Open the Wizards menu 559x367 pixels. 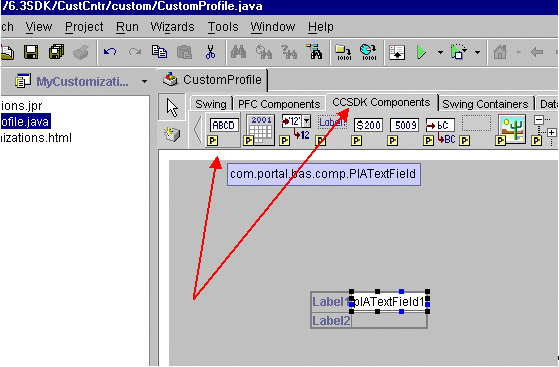coord(173,27)
